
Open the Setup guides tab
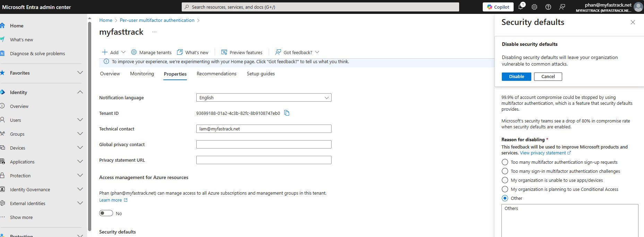coord(261,74)
